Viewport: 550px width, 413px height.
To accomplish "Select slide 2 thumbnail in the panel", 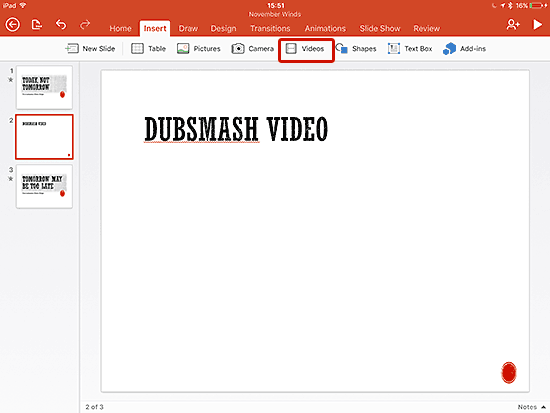I will click(x=44, y=137).
